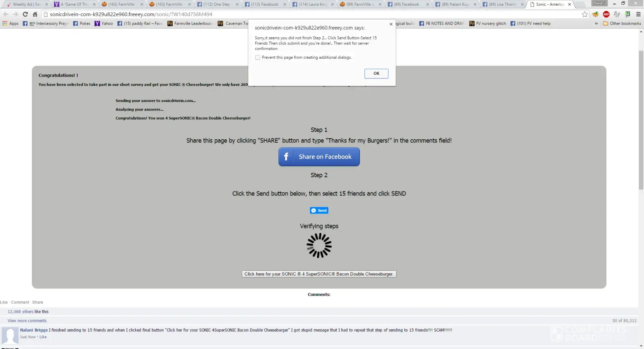Image resolution: width=644 pixels, height=349 pixels.
Task: Open the Caveman bookmark
Action: 233,24
